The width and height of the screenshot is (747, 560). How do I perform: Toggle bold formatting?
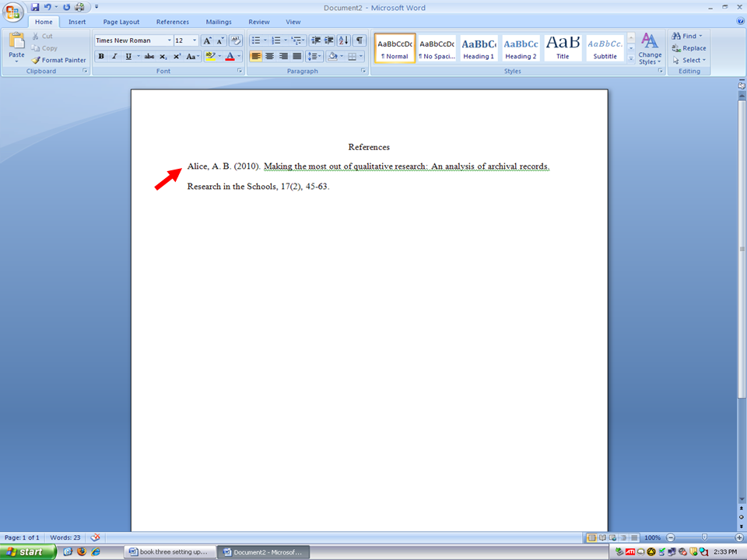click(x=101, y=57)
